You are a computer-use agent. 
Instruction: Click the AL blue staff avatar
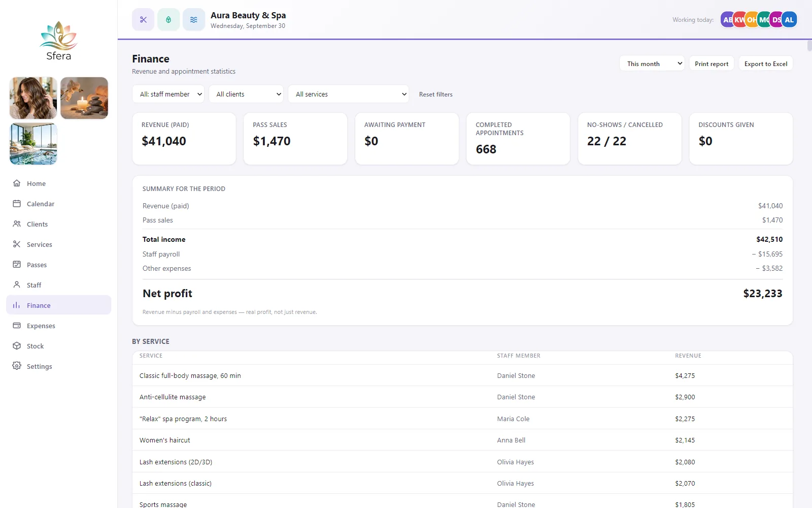coord(789,20)
